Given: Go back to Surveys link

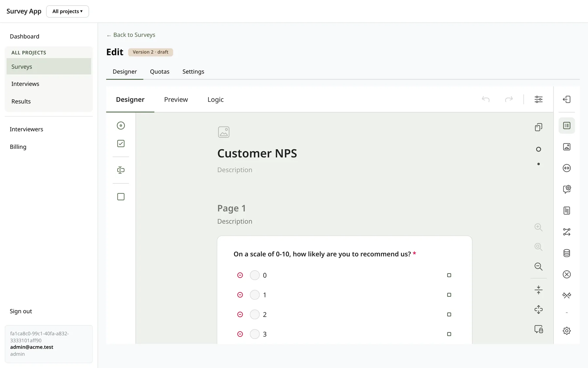Looking at the screenshot, I should (131, 35).
